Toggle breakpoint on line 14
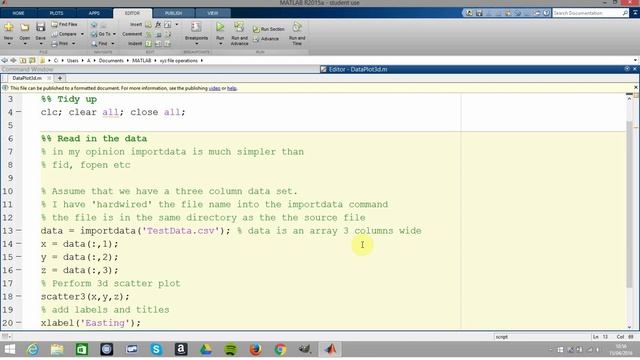This screenshot has width=640, height=360. tap(19, 244)
